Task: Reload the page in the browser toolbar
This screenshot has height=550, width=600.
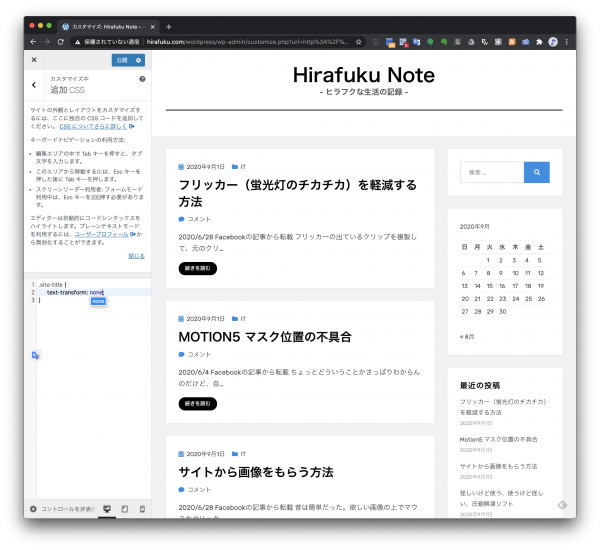Action: pyautogui.click(x=61, y=42)
